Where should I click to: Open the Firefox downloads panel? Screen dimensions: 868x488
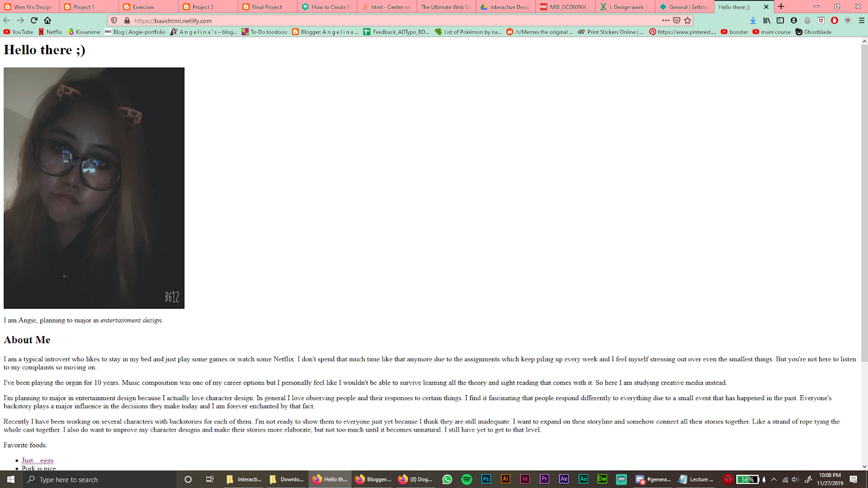[x=753, y=21]
